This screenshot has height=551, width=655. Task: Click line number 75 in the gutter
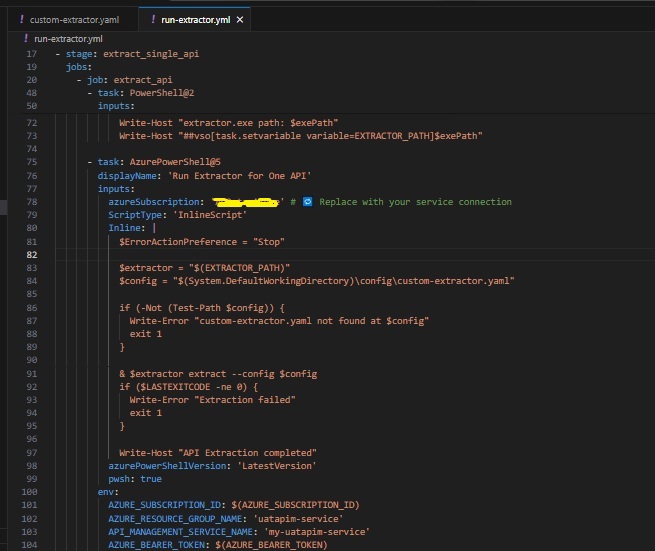coord(32,162)
